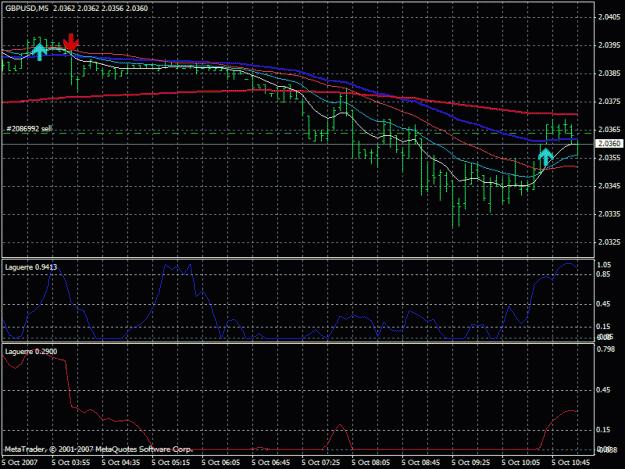This screenshot has width=625, height=469.
Task: Click the 5 Oct 05:15 time label
Action: 171,462
